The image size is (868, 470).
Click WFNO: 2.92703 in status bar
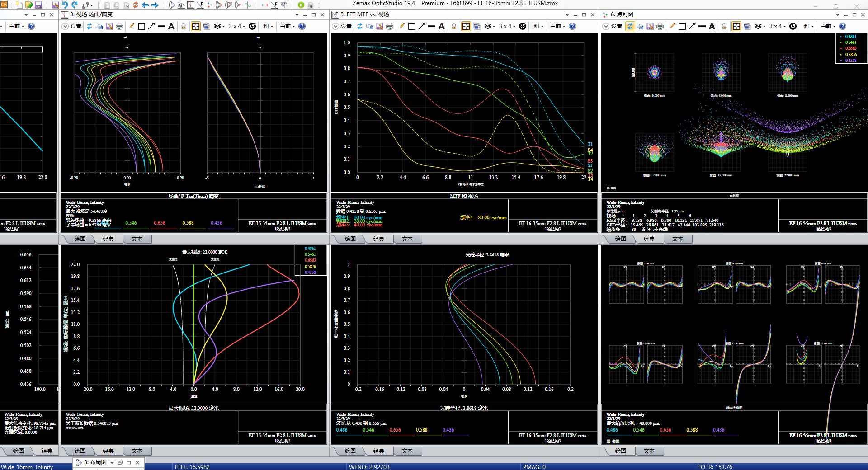[x=369, y=467]
